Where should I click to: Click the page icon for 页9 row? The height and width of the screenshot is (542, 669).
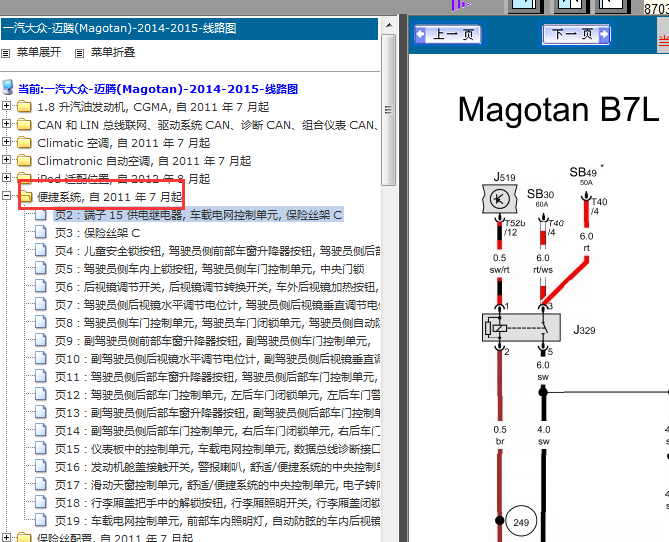tap(41, 340)
